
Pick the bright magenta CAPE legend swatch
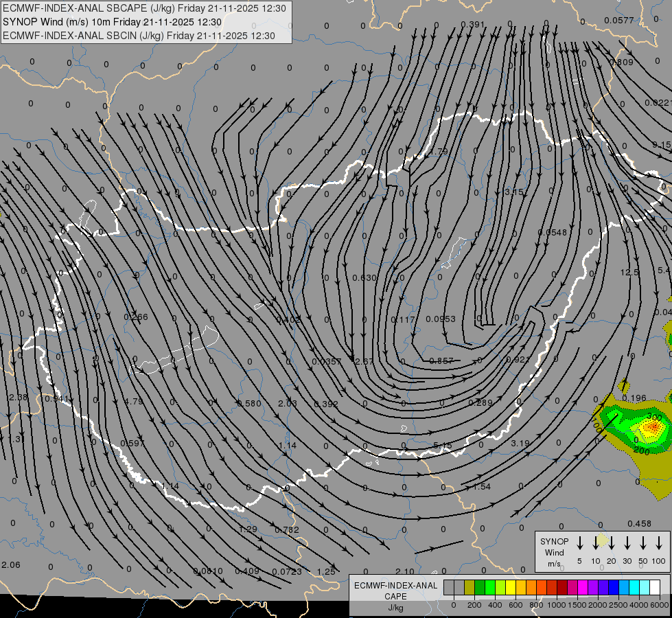583,588
